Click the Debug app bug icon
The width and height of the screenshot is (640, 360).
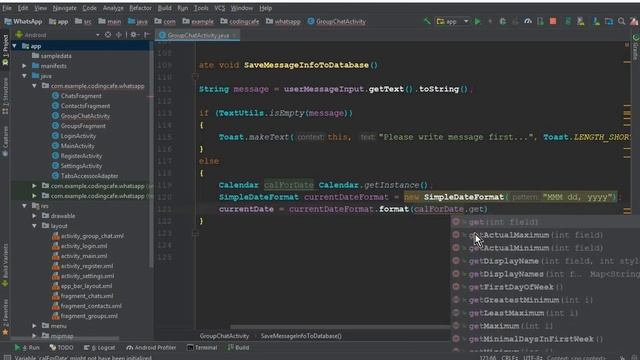click(x=502, y=21)
